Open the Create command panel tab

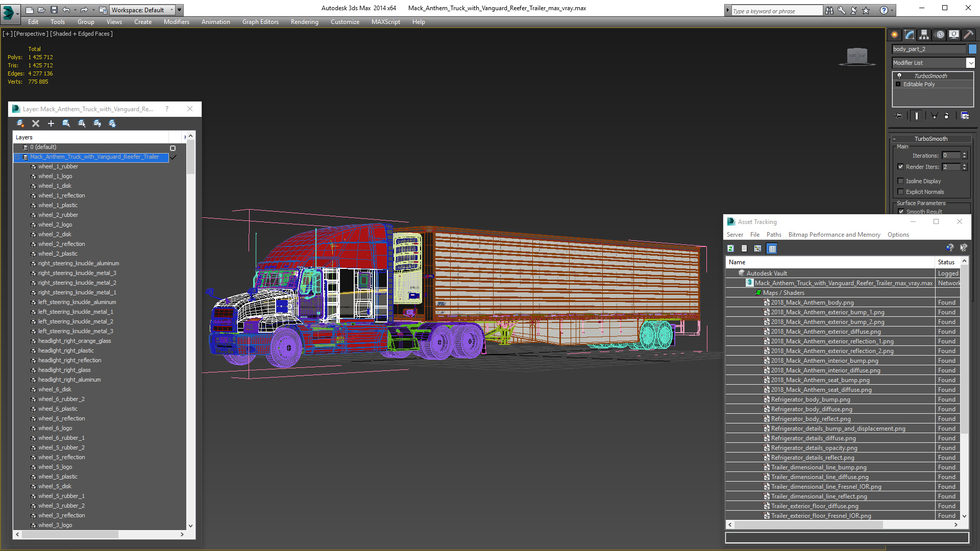895,35
